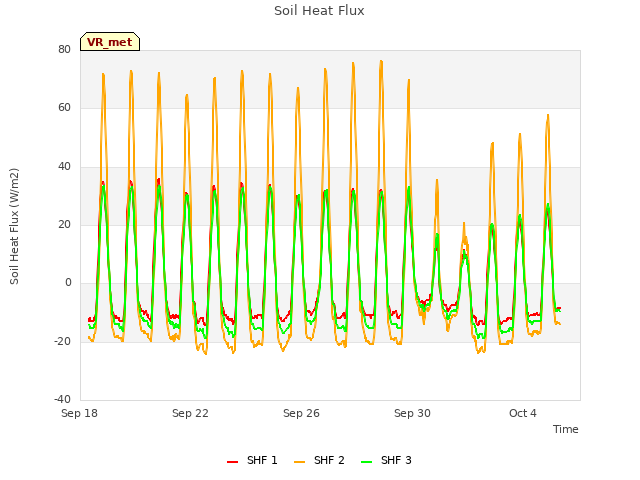Click the Time axis title
The image size is (640, 480).
tap(566, 429)
